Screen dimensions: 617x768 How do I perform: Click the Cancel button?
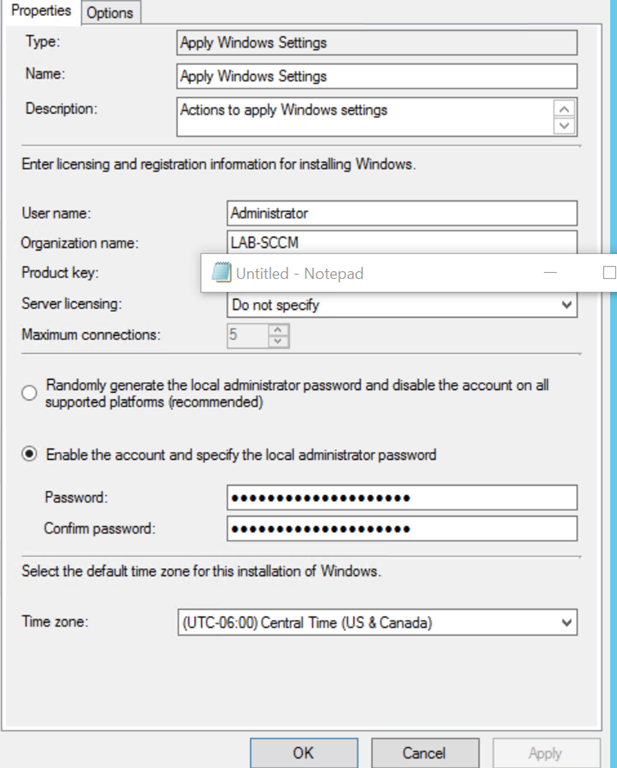point(425,753)
